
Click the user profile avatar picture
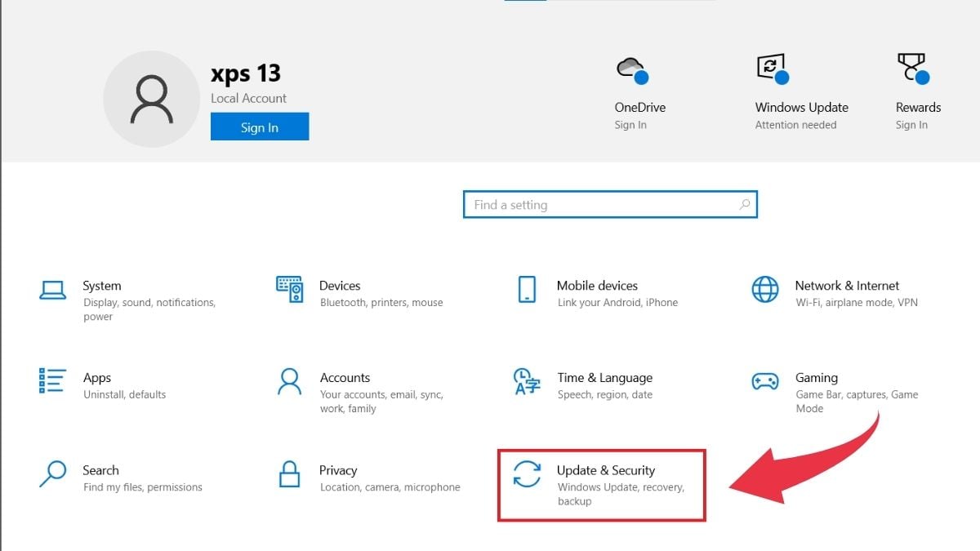(x=151, y=100)
